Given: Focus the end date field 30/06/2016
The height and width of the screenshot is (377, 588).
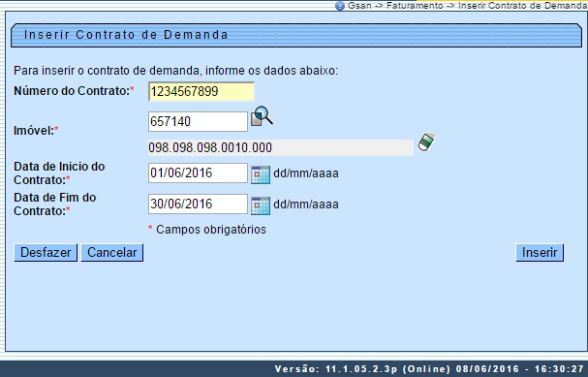Looking at the screenshot, I should (x=198, y=204).
